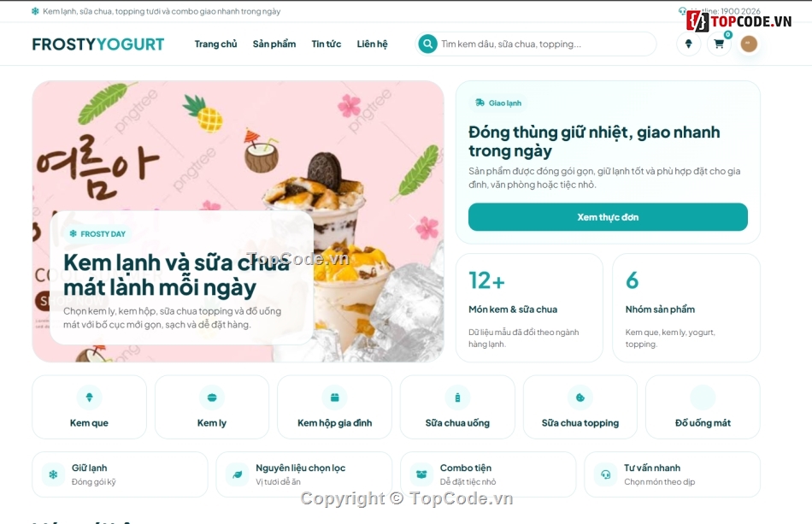Image resolution: width=812 pixels, height=524 pixels.
Task: Click heading Kem lạnh và sữa chua
Action: click(176, 275)
